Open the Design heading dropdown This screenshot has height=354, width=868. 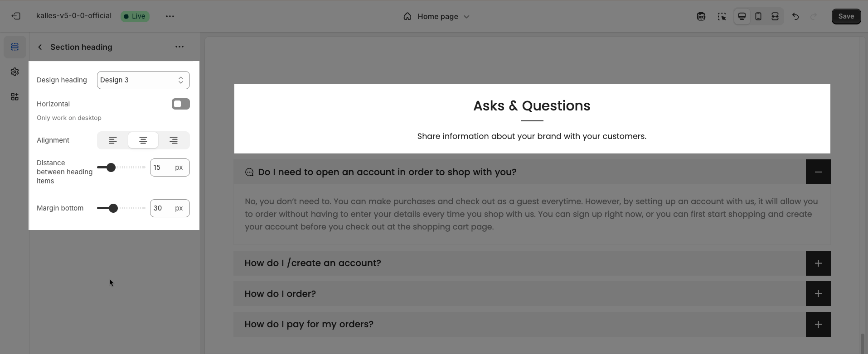coord(143,80)
